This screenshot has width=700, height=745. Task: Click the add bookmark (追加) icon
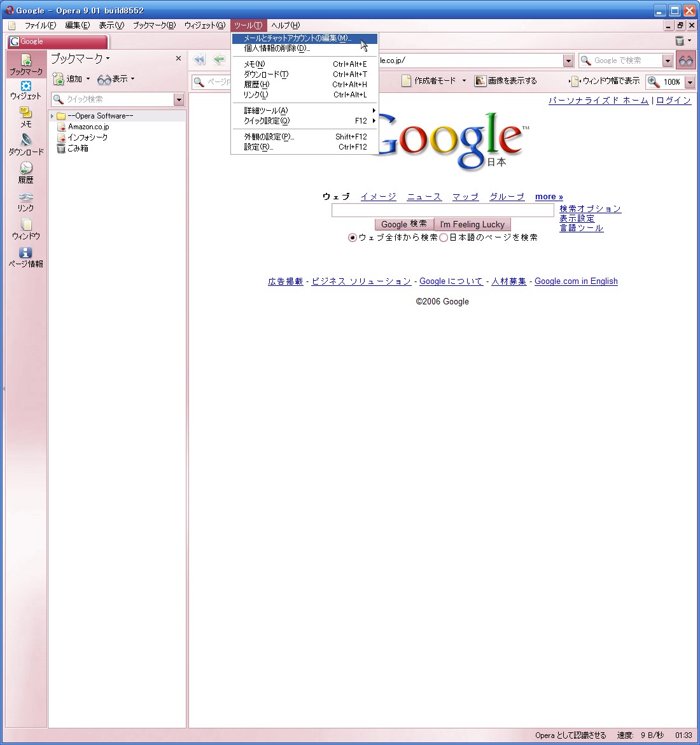(58, 79)
